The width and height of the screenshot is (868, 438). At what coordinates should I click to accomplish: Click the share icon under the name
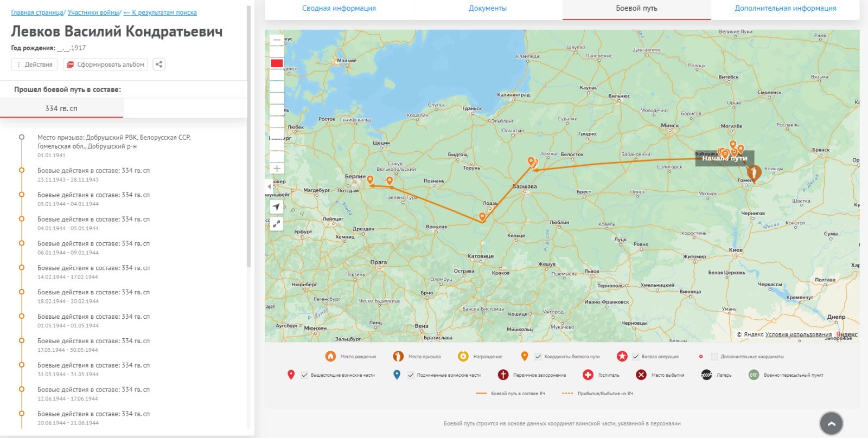point(158,65)
